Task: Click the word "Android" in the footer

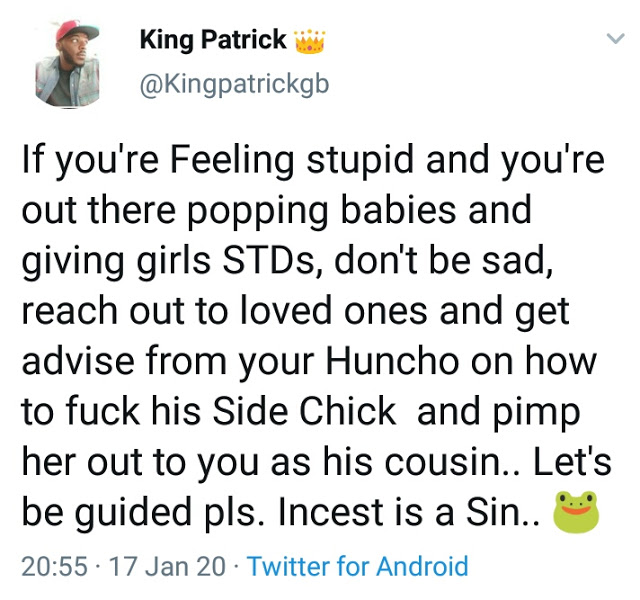Action: (422, 566)
